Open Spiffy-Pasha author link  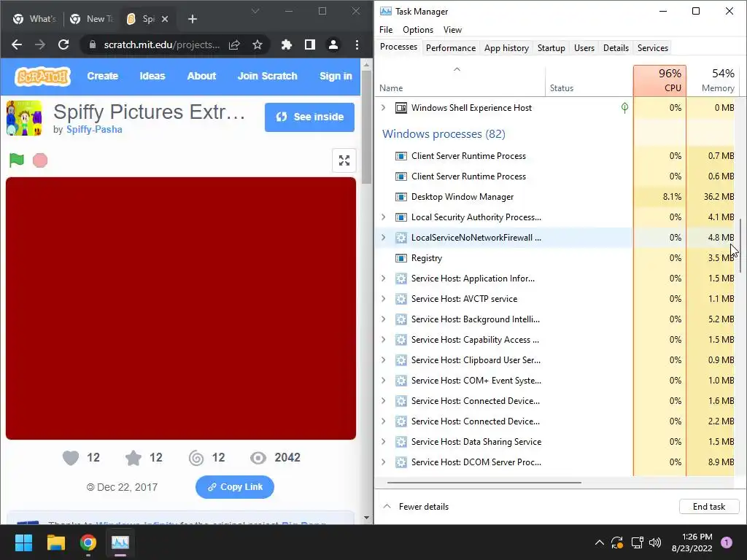click(94, 130)
